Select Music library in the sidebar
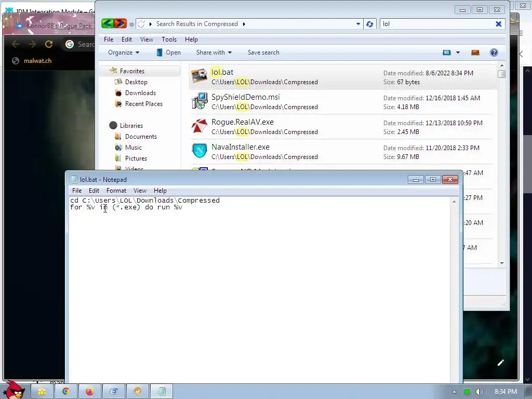This screenshot has height=399, width=532. pyautogui.click(x=133, y=147)
